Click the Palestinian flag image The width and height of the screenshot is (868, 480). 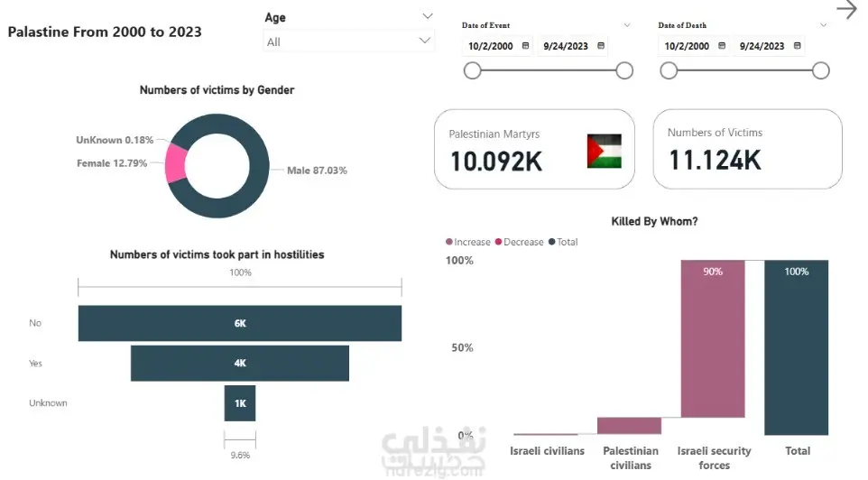point(604,151)
